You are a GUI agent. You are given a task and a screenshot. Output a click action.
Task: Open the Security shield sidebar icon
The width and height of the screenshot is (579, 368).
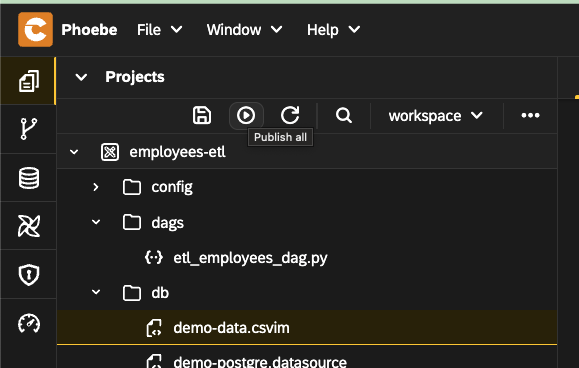coord(29,275)
